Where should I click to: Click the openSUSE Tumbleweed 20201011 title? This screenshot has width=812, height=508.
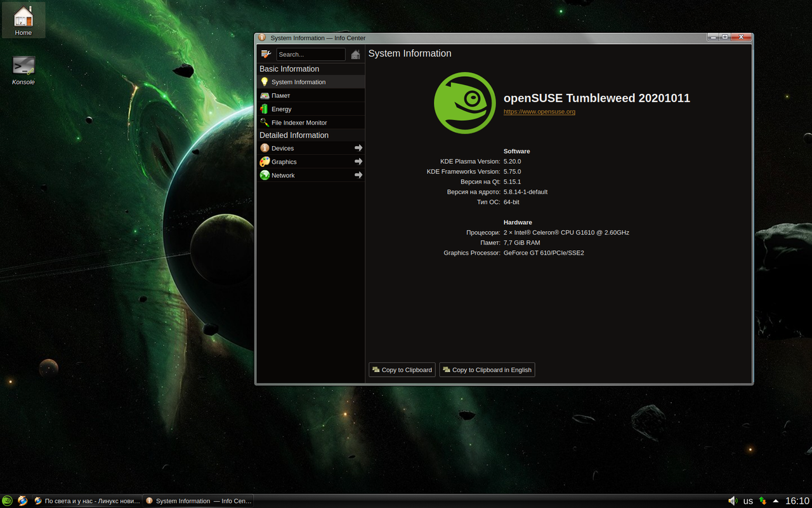[x=597, y=98]
